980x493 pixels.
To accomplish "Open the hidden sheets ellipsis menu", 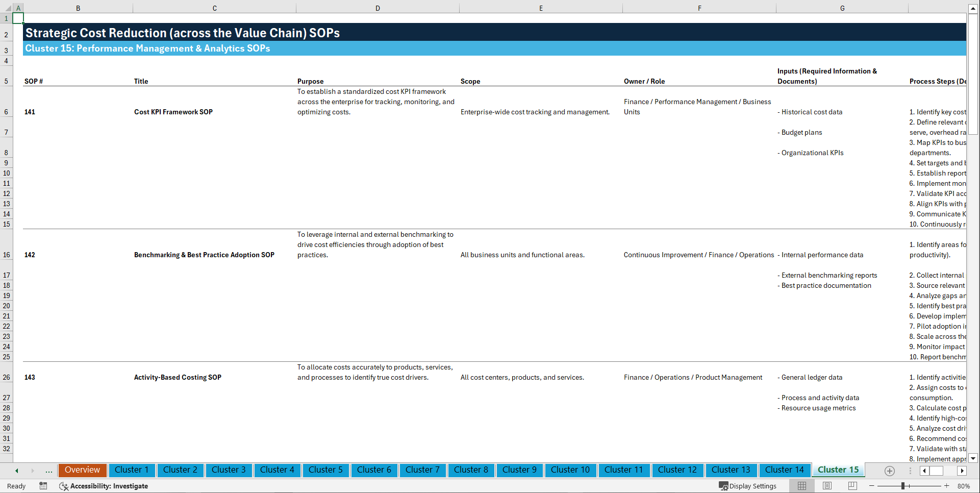I will pyautogui.click(x=49, y=471).
